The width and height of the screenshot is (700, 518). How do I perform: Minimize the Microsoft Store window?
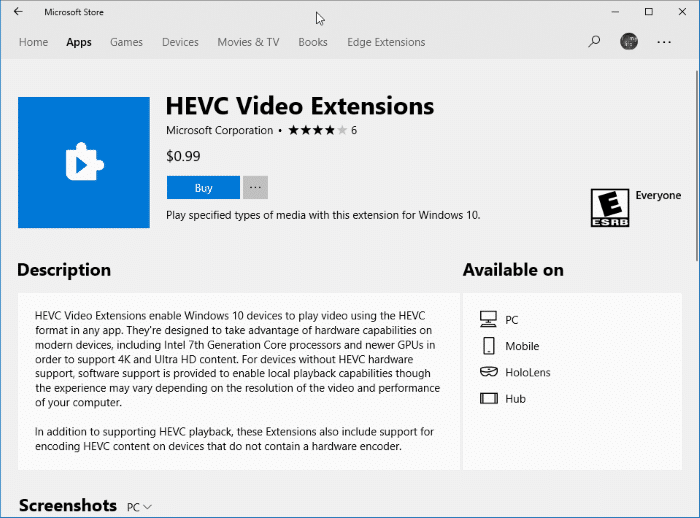click(x=615, y=12)
